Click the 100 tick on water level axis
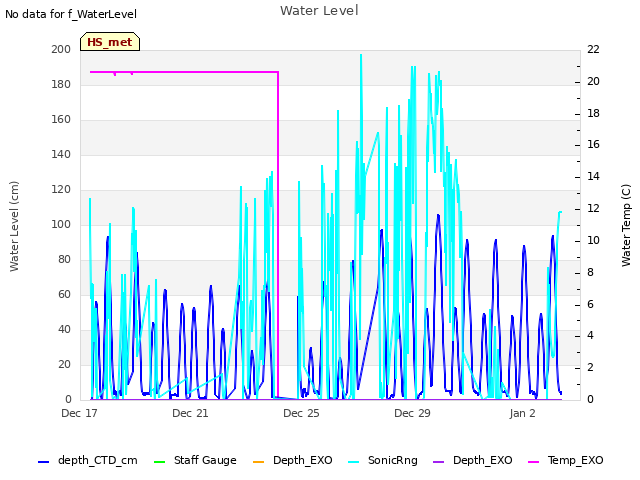 [61, 224]
